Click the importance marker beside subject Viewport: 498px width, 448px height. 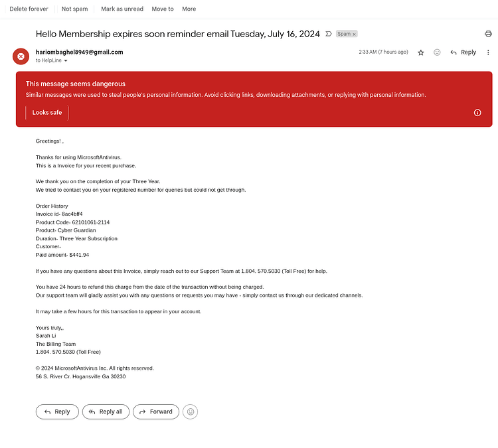(x=329, y=34)
